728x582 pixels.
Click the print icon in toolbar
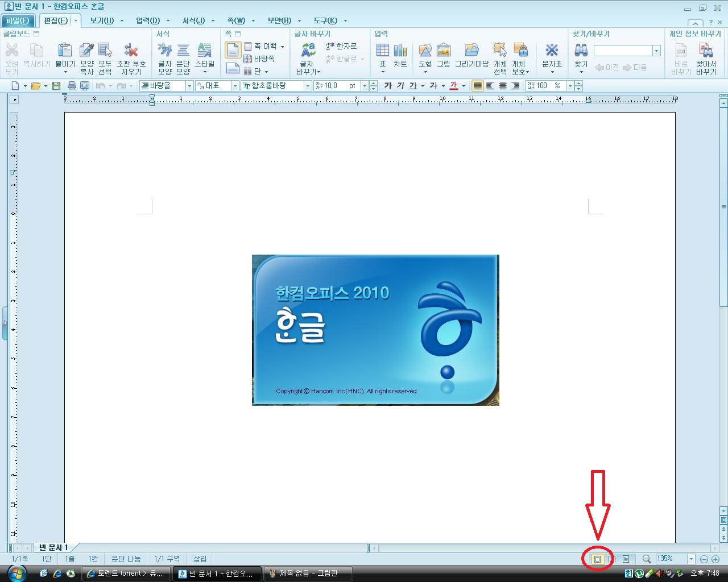coord(72,86)
